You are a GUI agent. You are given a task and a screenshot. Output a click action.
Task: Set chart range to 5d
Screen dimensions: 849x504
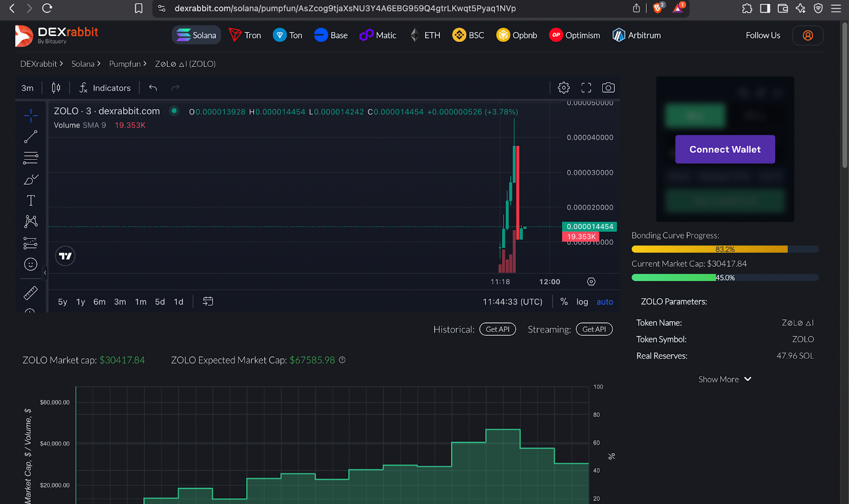(x=160, y=302)
